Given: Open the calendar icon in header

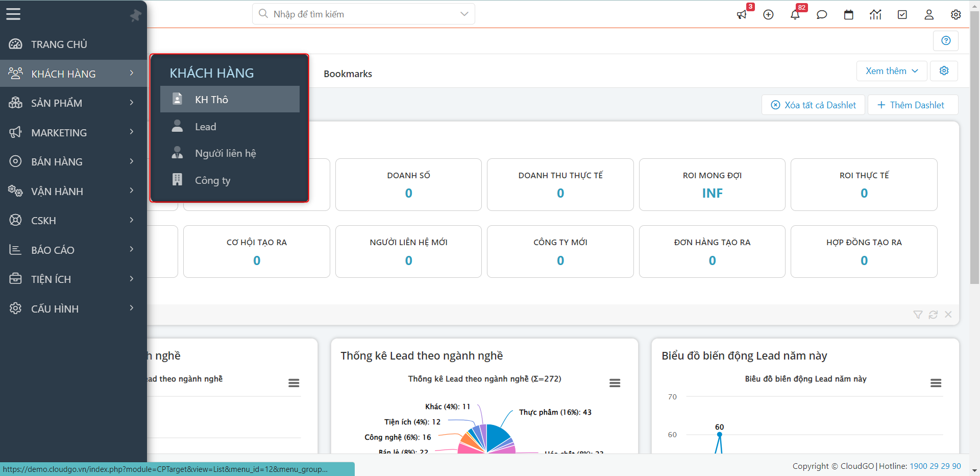Looking at the screenshot, I should pyautogui.click(x=848, y=15).
